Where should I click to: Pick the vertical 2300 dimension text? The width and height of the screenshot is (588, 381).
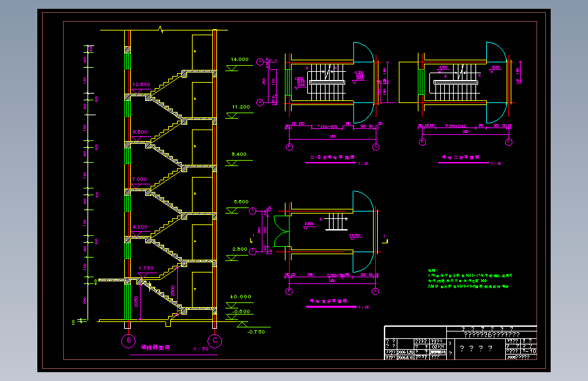[x=173, y=291]
